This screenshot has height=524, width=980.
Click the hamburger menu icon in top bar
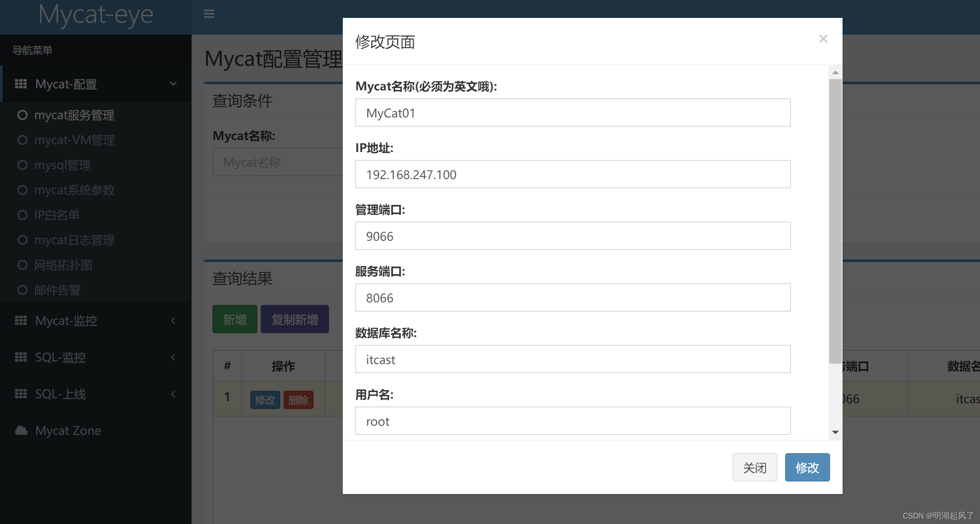(209, 14)
